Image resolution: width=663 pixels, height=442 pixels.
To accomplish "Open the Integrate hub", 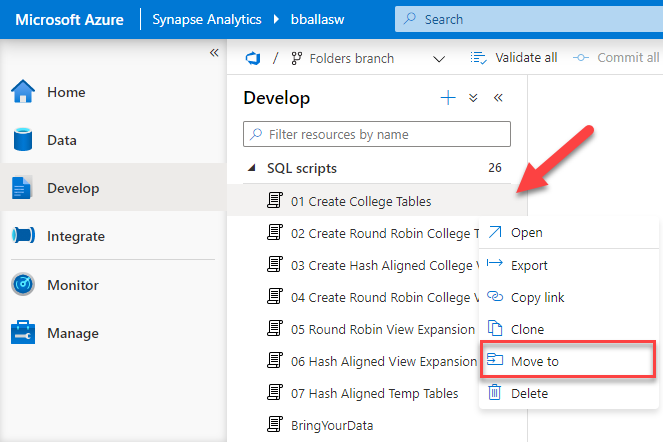I will coord(75,237).
